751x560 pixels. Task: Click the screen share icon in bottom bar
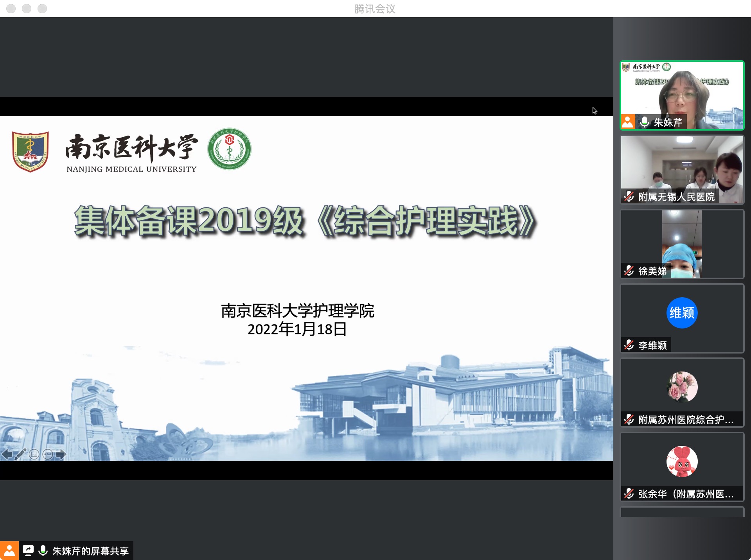28,551
